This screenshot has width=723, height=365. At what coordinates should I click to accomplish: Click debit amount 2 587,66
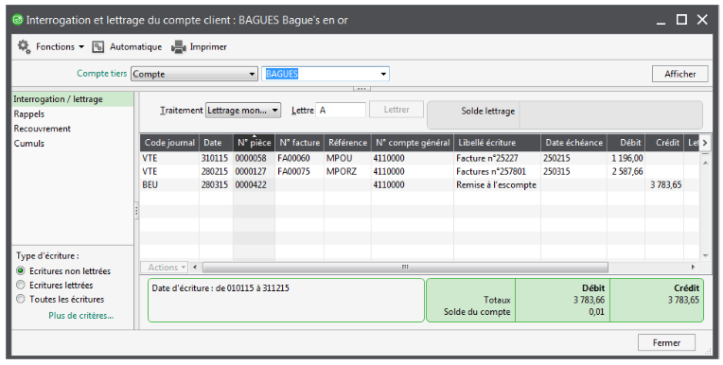tap(627, 171)
